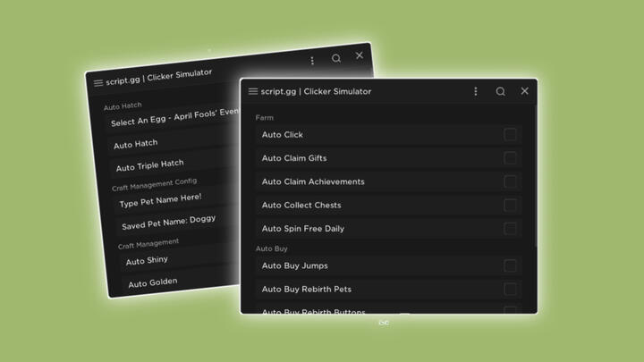Enable Auto Claim Achievements checkbox

pyautogui.click(x=510, y=181)
